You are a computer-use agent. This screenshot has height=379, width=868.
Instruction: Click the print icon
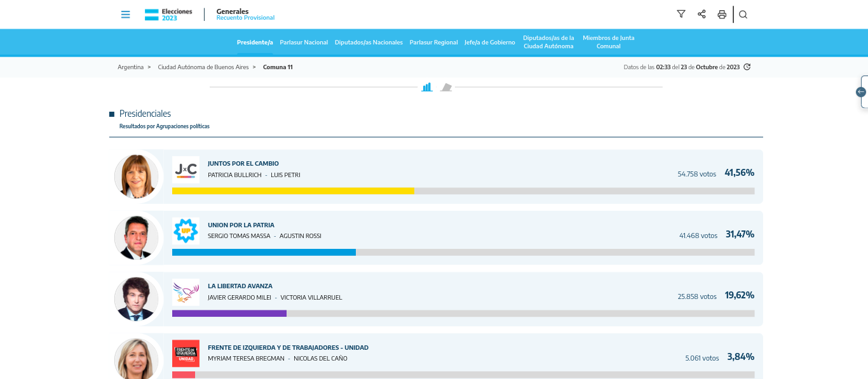click(x=722, y=15)
